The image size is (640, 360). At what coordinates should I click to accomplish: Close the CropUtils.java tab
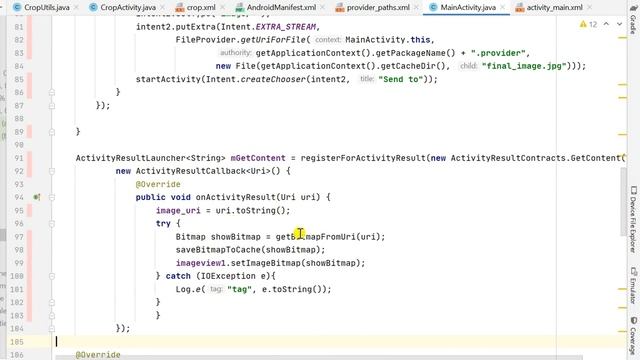[x=77, y=7]
